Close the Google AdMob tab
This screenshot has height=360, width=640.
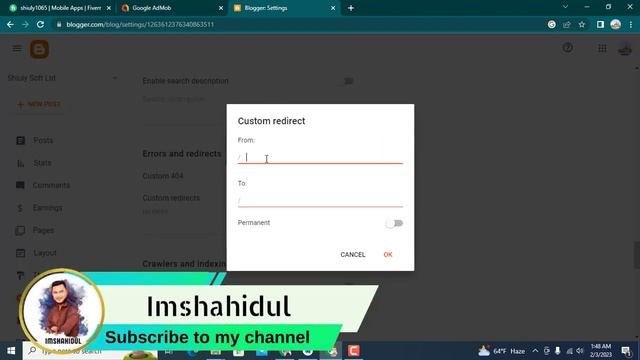(x=221, y=8)
